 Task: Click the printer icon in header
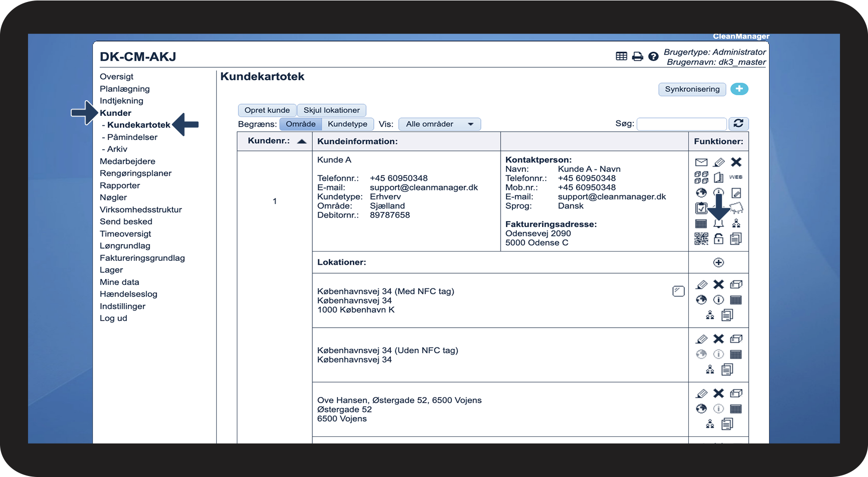point(637,56)
